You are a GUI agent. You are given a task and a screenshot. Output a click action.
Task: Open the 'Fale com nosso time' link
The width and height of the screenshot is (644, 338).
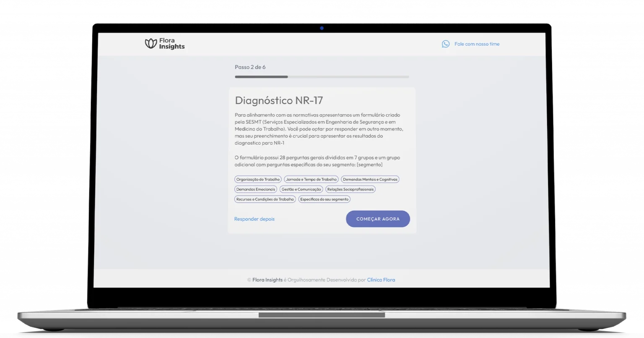point(477,44)
